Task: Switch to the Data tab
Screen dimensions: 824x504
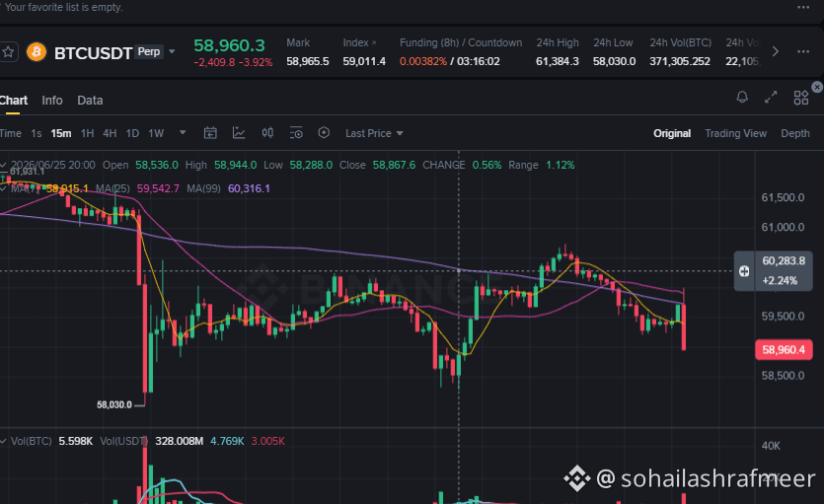Action: click(x=90, y=101)
